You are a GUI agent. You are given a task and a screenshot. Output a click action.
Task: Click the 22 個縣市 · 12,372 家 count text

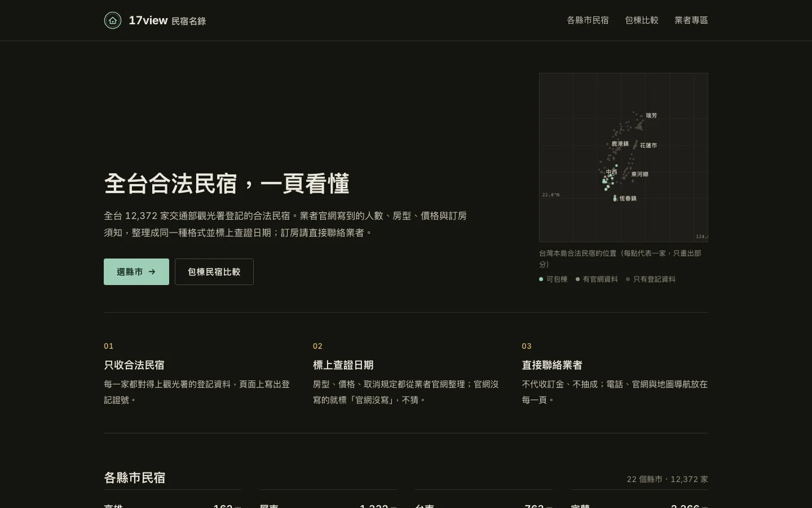pyautogui.click(x=668, y=479)
